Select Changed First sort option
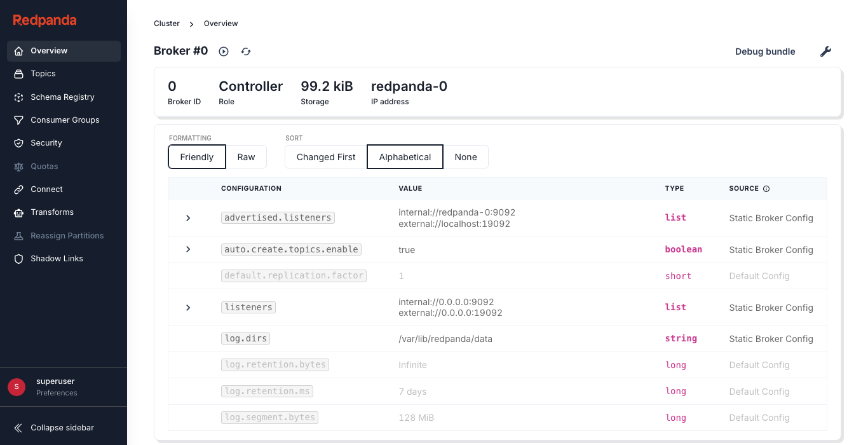The image size is (868, 445). pyautogui.click(x=326, y=157)
